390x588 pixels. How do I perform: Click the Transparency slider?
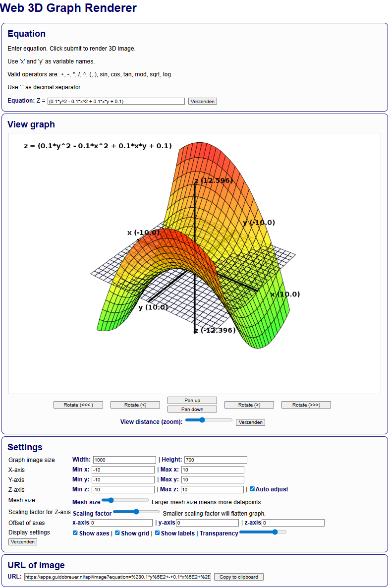(x=263, y=532)
